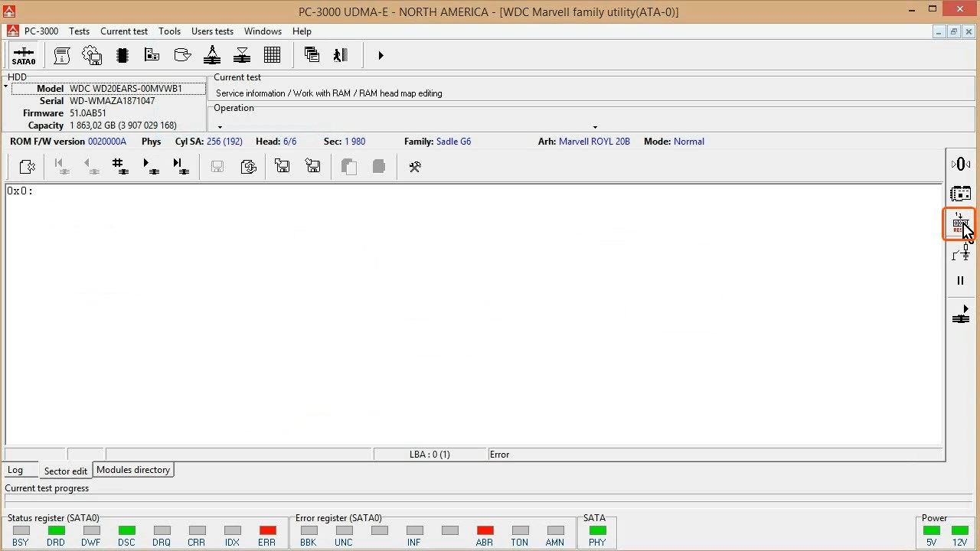Image resolution: width=980 pixels, height=551 pixels.
Task: Open the disk-with-arrow icon in the top toolbar
Action: click(x=182, y=55)
